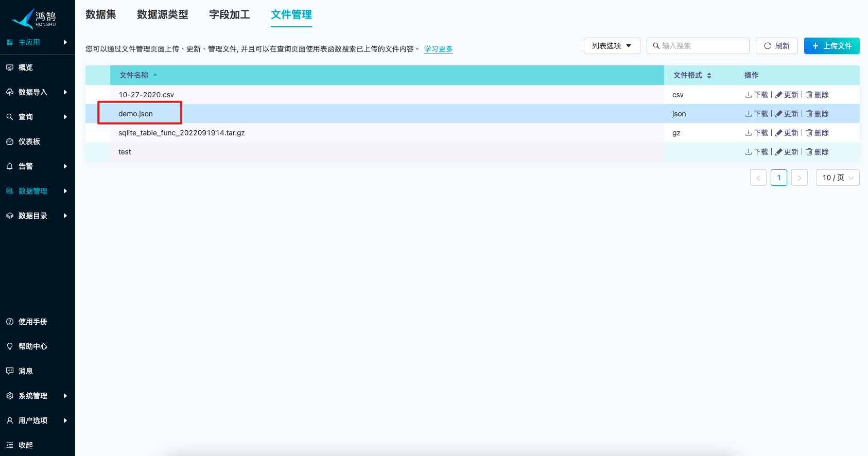This screenshot has width=868, height=456.
Task: Expand the query submenu arrow
Action: [x=65, y=117]
